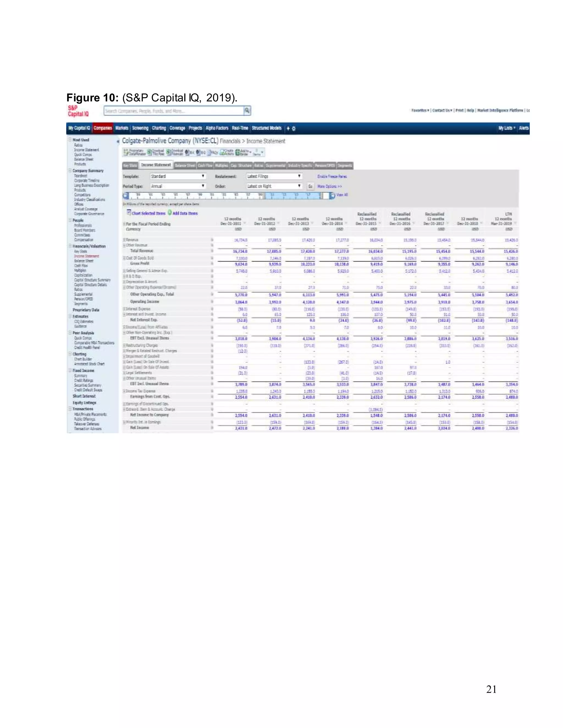Click the gear icon in the navigation bar

point(294,128)
